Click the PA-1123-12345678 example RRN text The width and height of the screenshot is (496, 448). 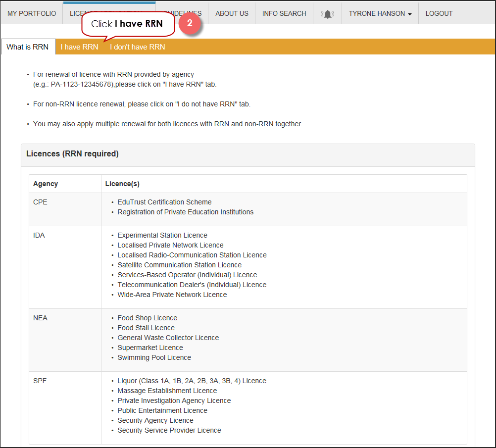[82, 85]
